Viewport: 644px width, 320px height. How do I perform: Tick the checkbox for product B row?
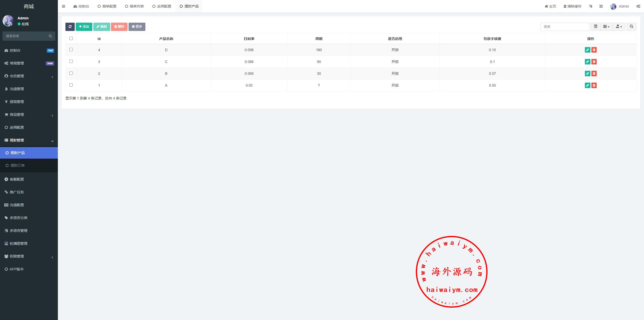[71, 73]
